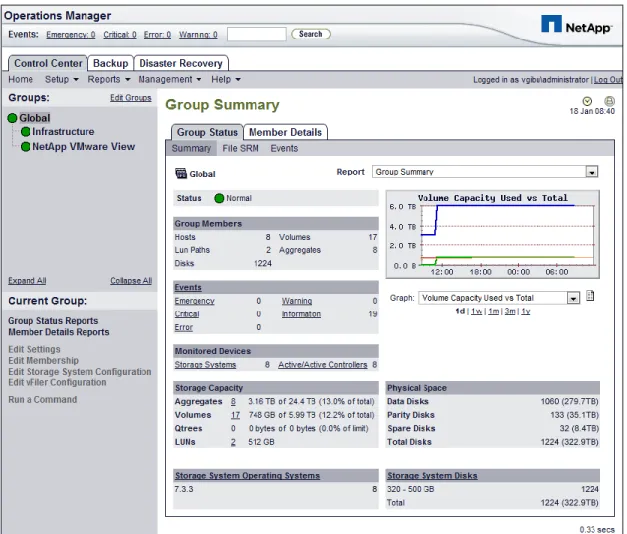This screenshot has height=534, width=627.
Task: Click the NetApp logo
Action: [x=576, y=25]
